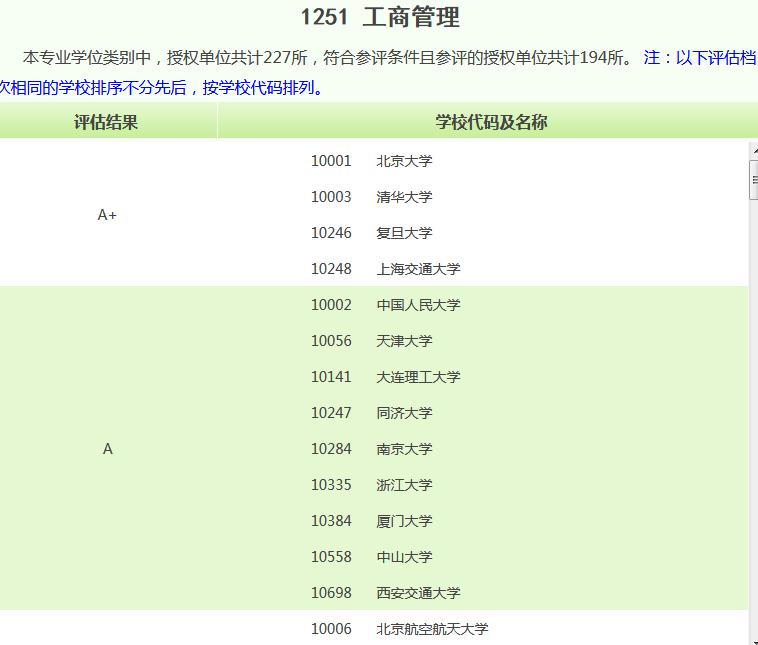This screenshot has height=645, width=758.
Task: Click on 中国人民大学
Action: pos(418,305)
